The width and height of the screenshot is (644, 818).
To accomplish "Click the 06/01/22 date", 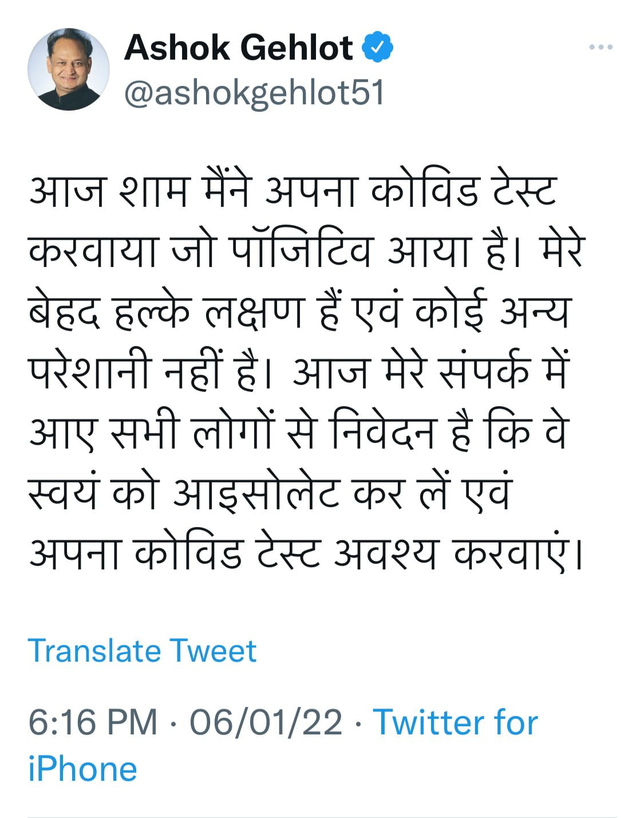I will click(x=266, y=722).
